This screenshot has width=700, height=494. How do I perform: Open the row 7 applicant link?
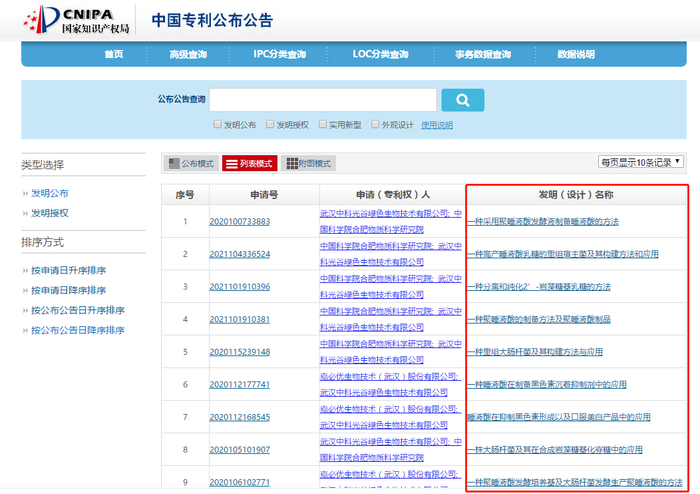pos(389,417)
